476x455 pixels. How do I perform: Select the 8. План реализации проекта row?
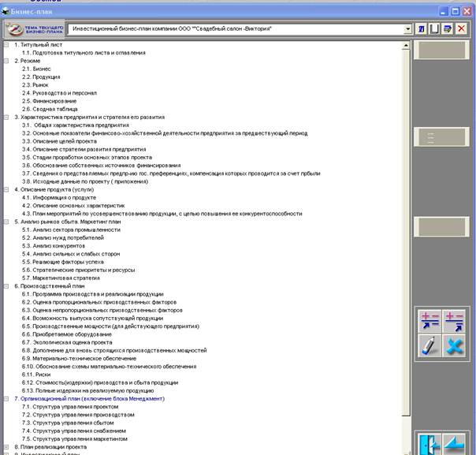(x=50, y=447)
